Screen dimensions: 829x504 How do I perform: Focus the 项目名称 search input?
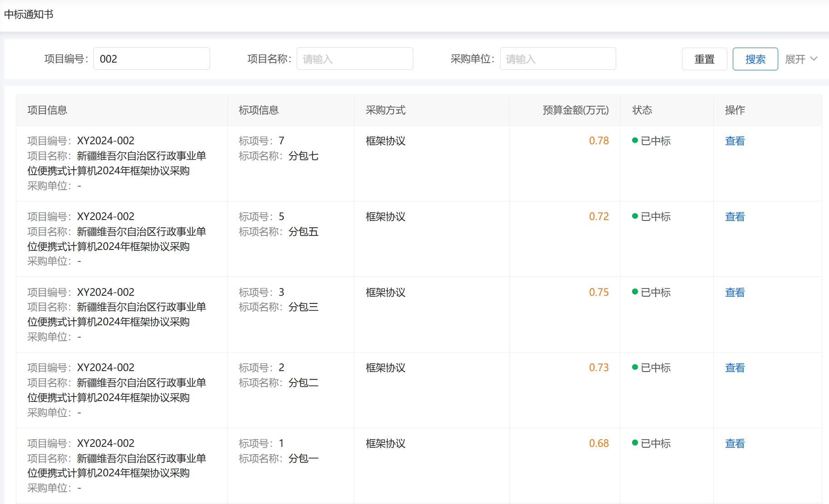[355, 59]
